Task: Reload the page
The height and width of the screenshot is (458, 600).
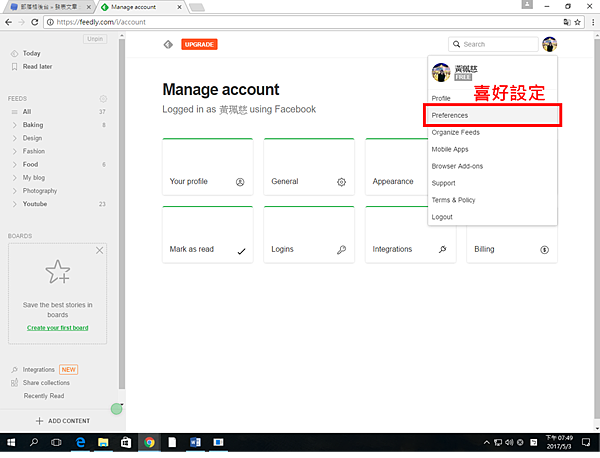Action: (x=34, y=22)
